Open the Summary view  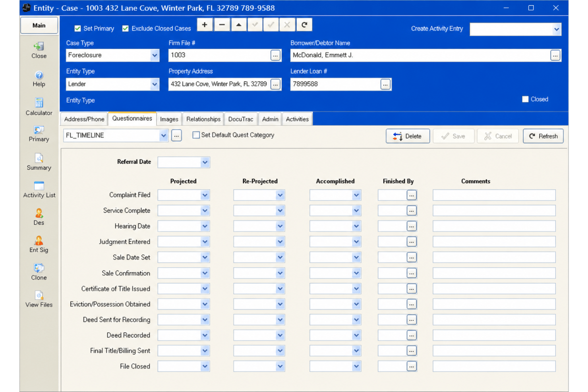pyautogui.click(x=39, y=162)
